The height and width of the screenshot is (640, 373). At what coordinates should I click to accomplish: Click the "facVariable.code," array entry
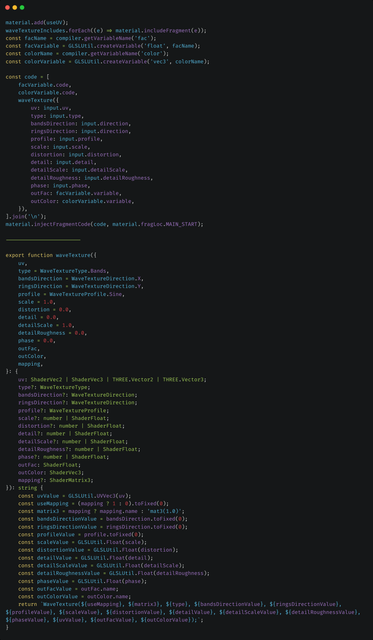pyautogui.click(x=45, y=85)
